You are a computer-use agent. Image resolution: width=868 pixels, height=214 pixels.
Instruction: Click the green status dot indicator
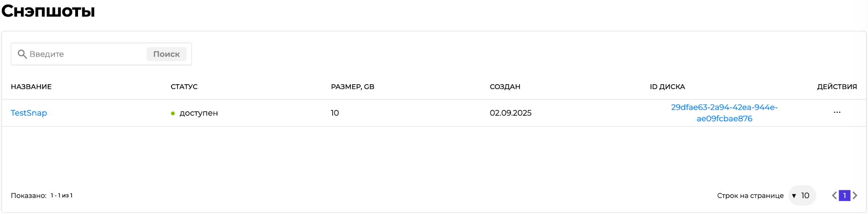coord(173,114)
